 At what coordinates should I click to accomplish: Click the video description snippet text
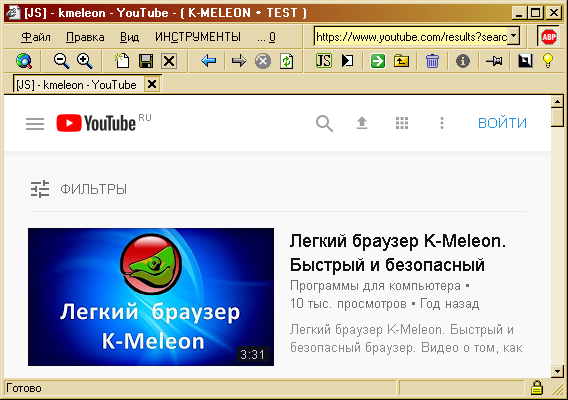(406, 339)
